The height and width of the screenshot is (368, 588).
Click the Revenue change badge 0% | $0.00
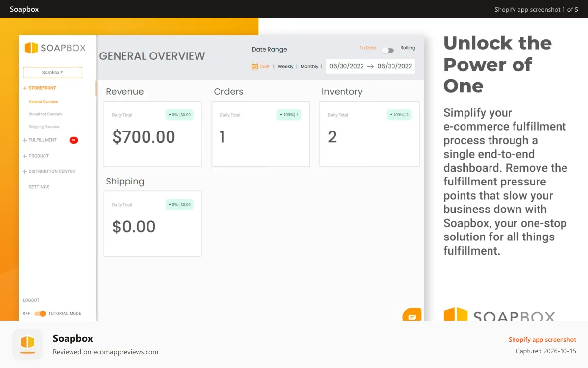[x=179, y=115]
